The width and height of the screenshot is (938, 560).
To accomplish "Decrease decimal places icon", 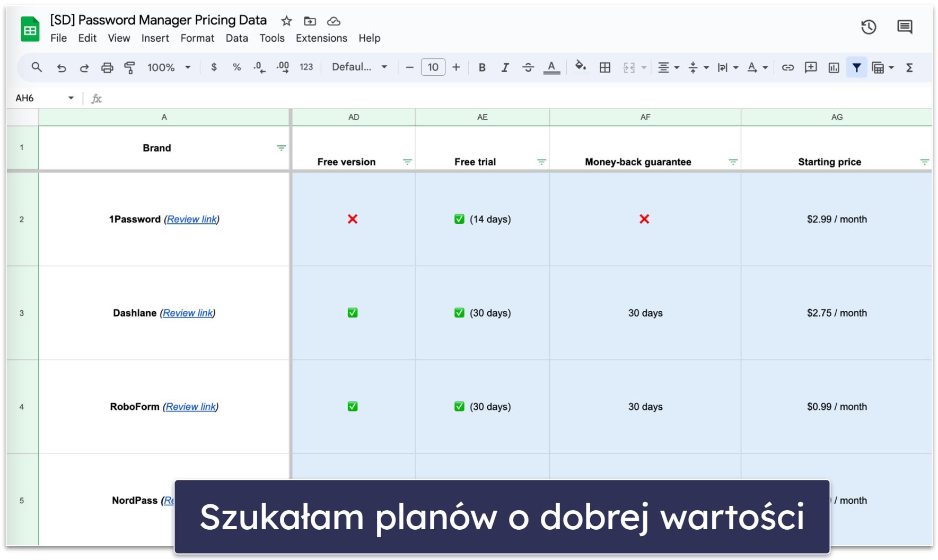I will tap(259, 67).
